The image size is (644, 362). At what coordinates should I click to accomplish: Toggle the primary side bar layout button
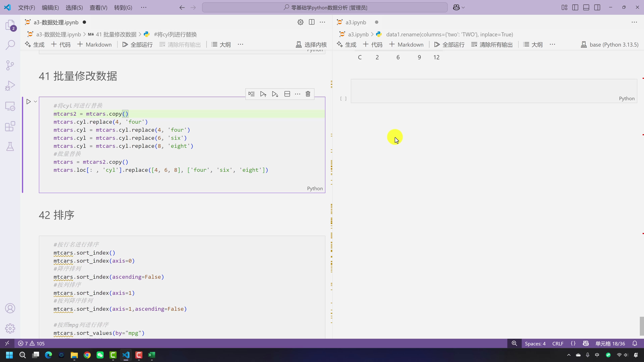click(x=575, y=8)
